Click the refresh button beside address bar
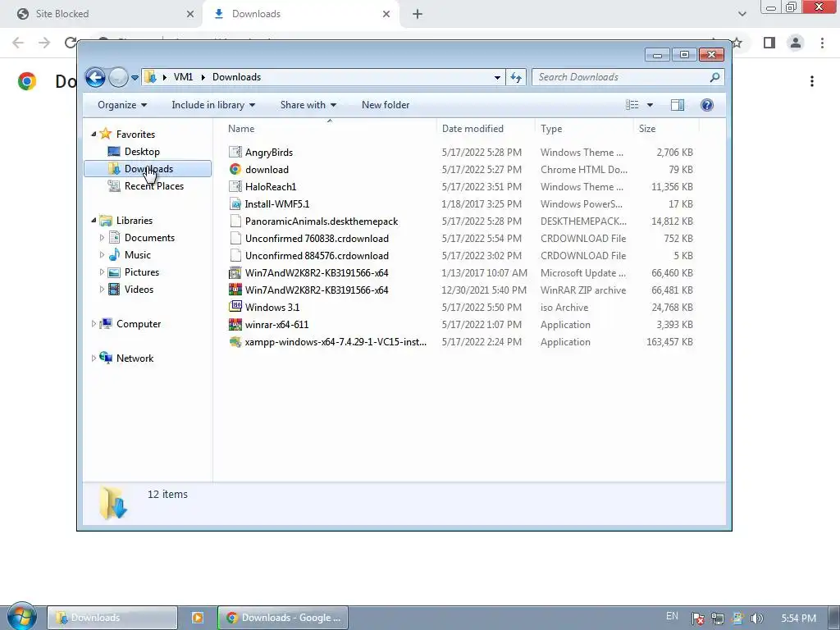Image resolution: width=840 pixels, height=630 pixels. pyautogui.click(x=516, y=78)
